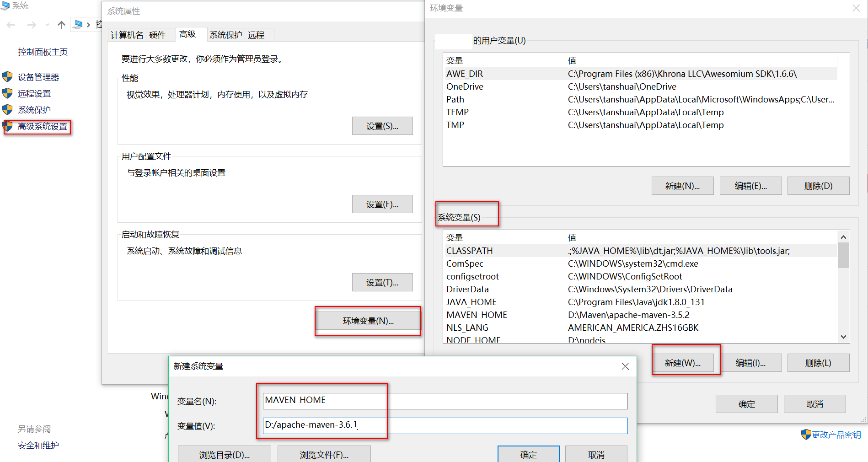The width and height of the screenshot is (868, 462).
Task: Click the computer icon in the address bar
Action: (x=78, y=24)
